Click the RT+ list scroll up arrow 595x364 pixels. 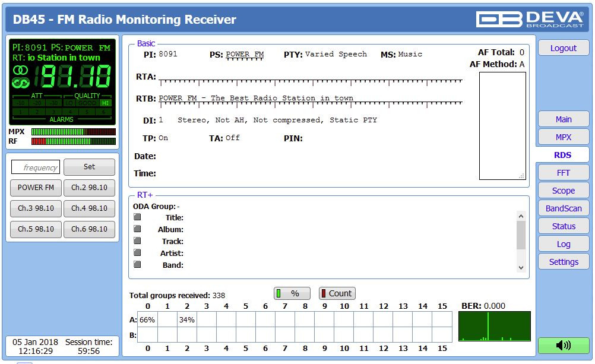tap(521, 216)
